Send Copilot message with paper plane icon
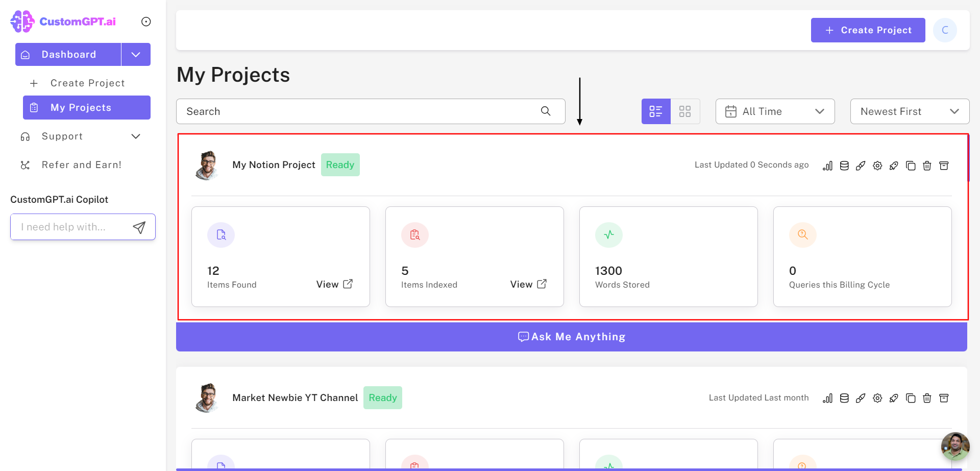 (139, 227)
